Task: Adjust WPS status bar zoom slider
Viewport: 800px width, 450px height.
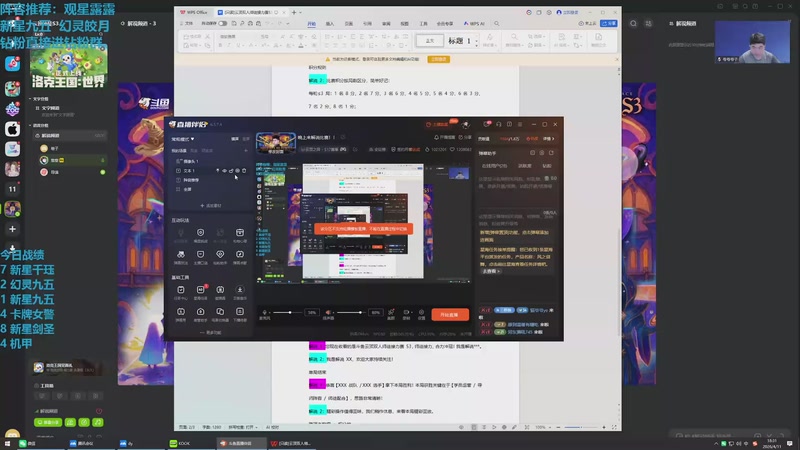Action: pyautogui.click(x=581, y=427)
